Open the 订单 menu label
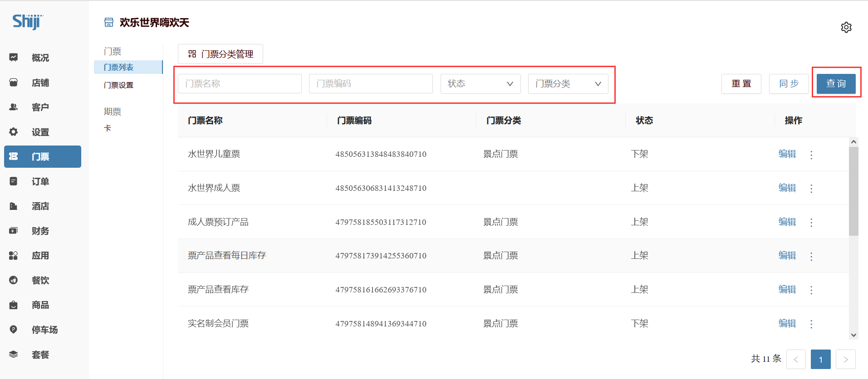Viewport: 868px width, 379px height. [40, 181]
